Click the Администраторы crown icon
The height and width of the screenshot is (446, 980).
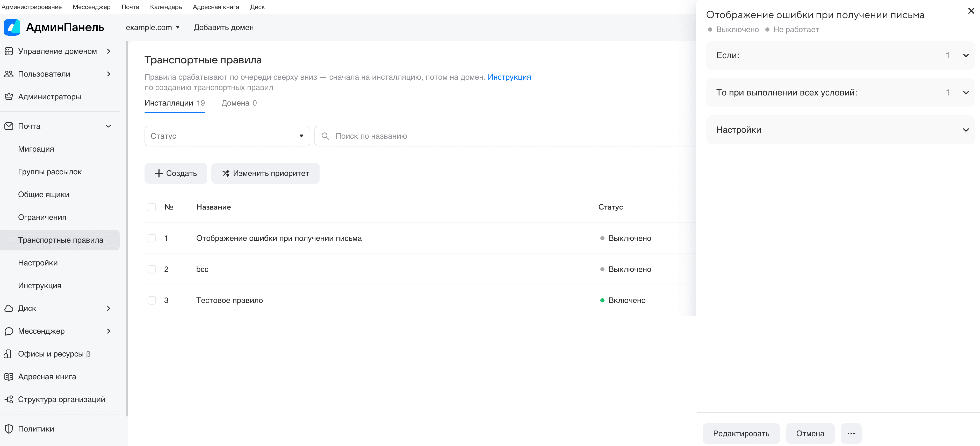[x=9, y=97]
